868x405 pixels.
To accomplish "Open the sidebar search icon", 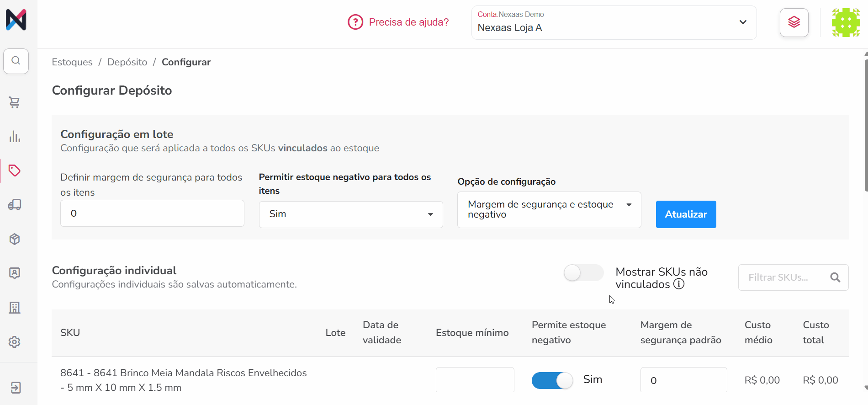I will tap(16, 61).
